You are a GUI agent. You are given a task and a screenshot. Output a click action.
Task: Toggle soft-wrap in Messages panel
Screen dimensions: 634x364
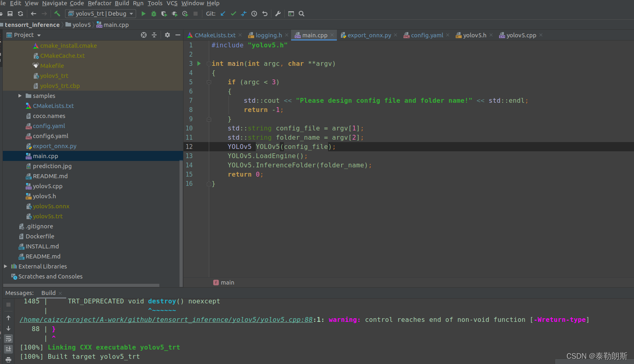coord(8,339)
